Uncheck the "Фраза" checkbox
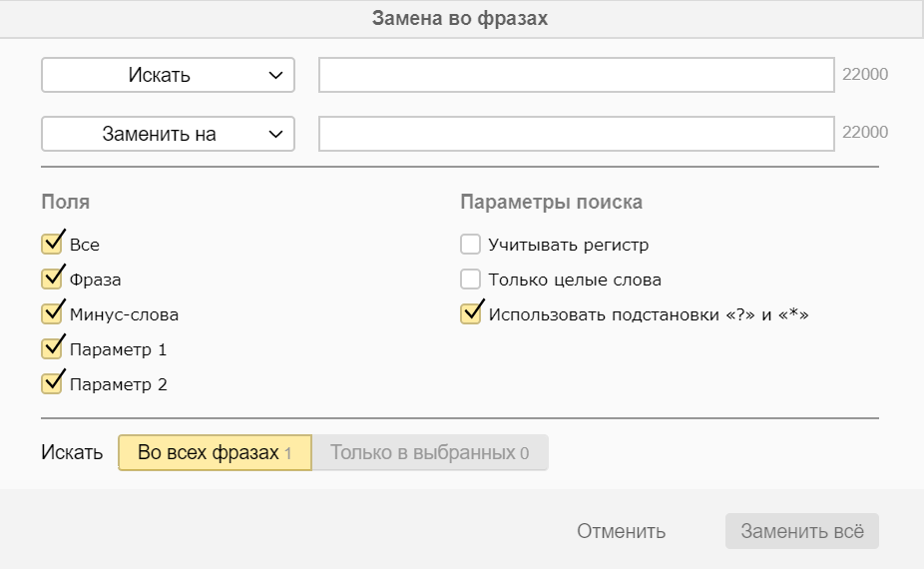This screenshot has width=924, height=569. 52,280
